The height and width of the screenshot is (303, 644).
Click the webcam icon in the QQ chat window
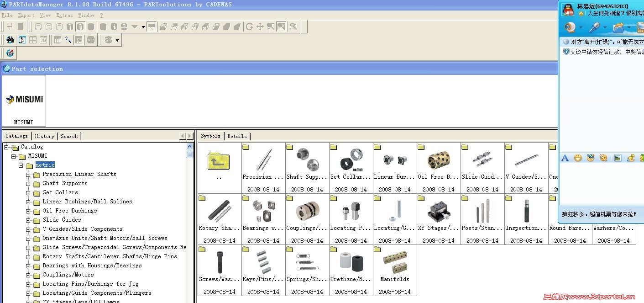[x=570, y=28]
